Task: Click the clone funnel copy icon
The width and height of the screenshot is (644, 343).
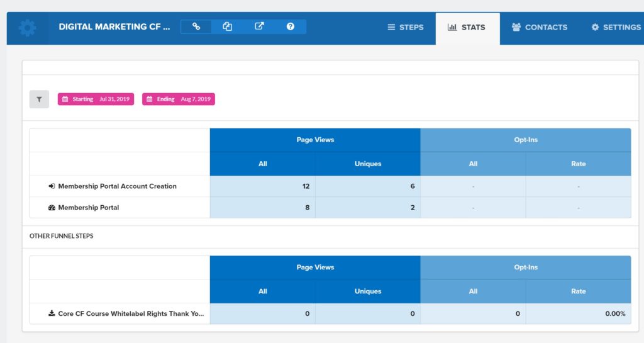Action: pyautogui.click(x=228, y=26)
